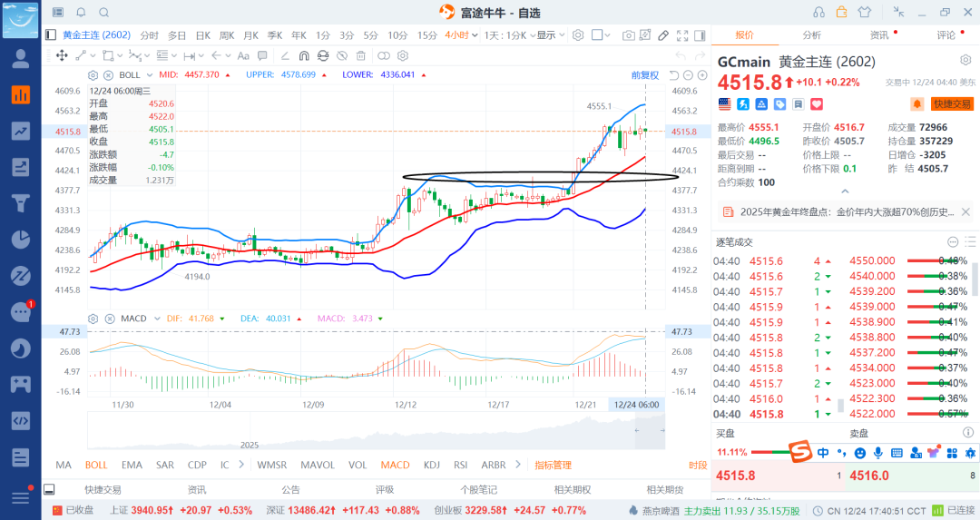Expand the 显示 display dropdown

[x=549, y=35]
